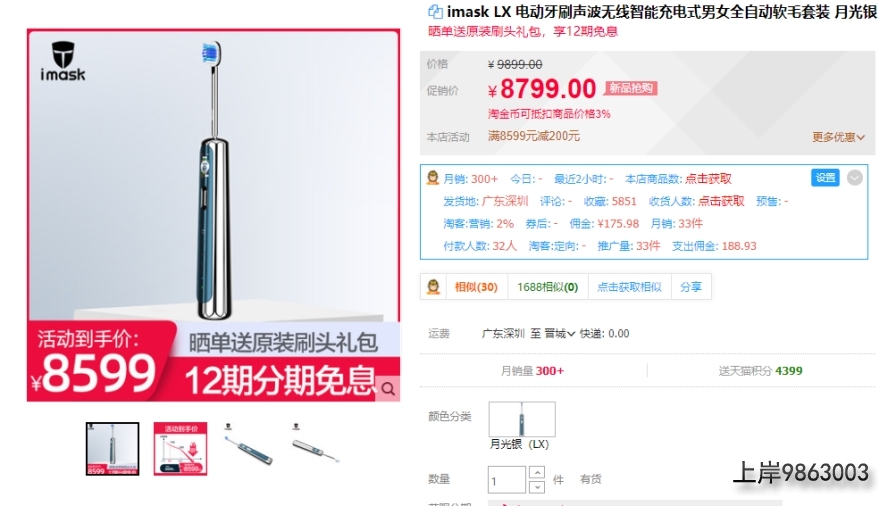
Task: Open the 晋城 destination dropdown
Action: tap(560, 333)
